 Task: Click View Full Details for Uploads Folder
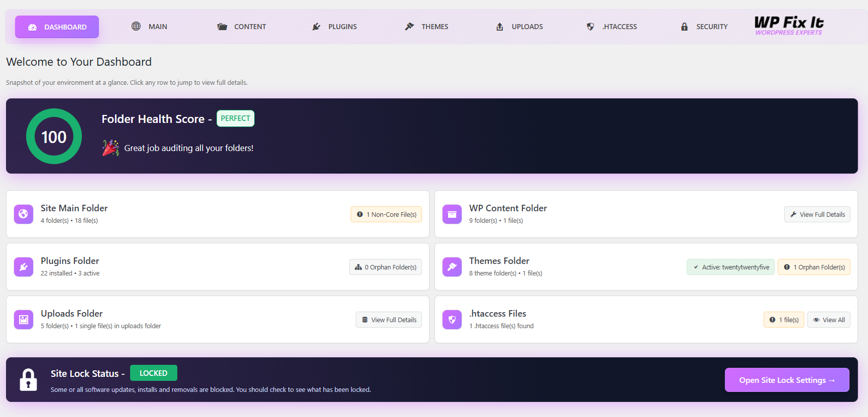pos(389,320)
